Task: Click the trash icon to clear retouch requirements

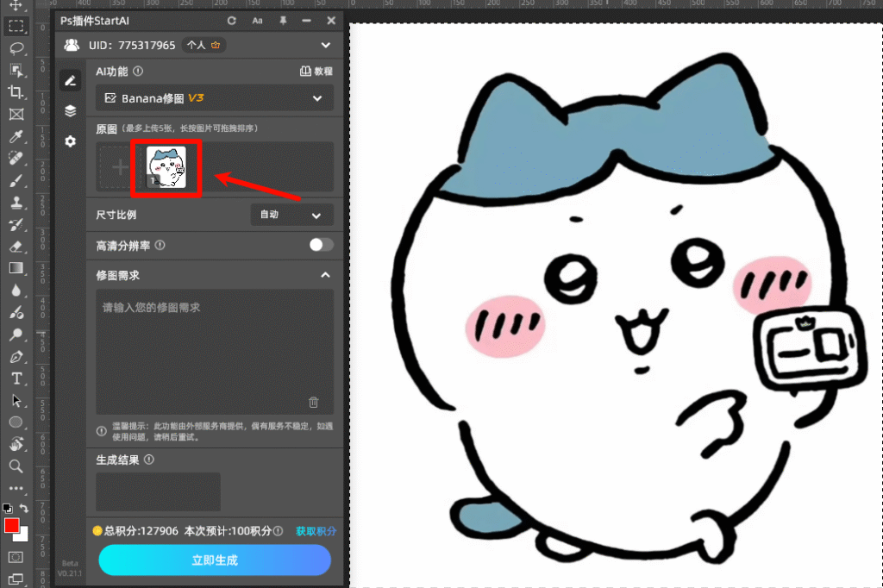Action: pos(314,402)
